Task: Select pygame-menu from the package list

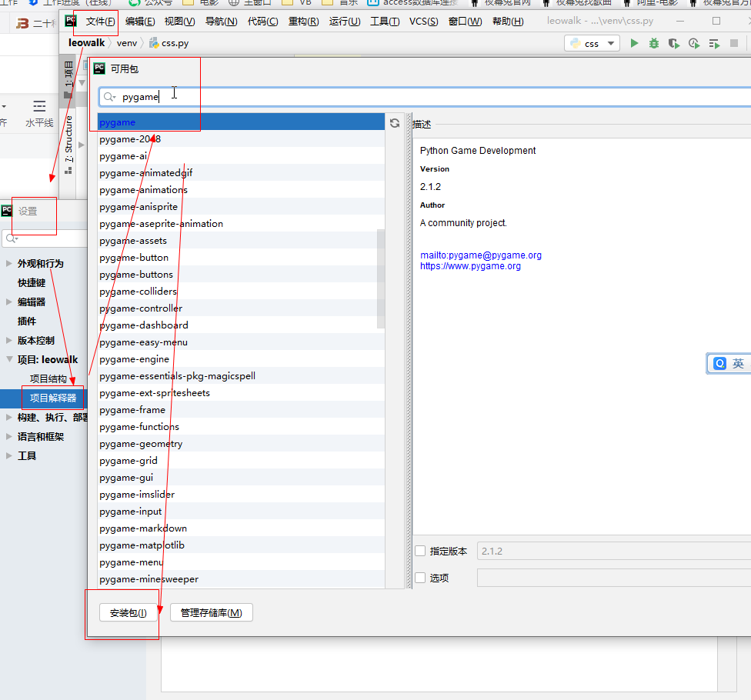Action: tap(132, 562)
